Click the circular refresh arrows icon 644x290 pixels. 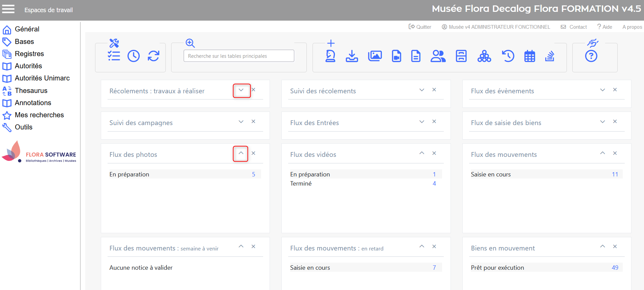(x=154, y=56)
